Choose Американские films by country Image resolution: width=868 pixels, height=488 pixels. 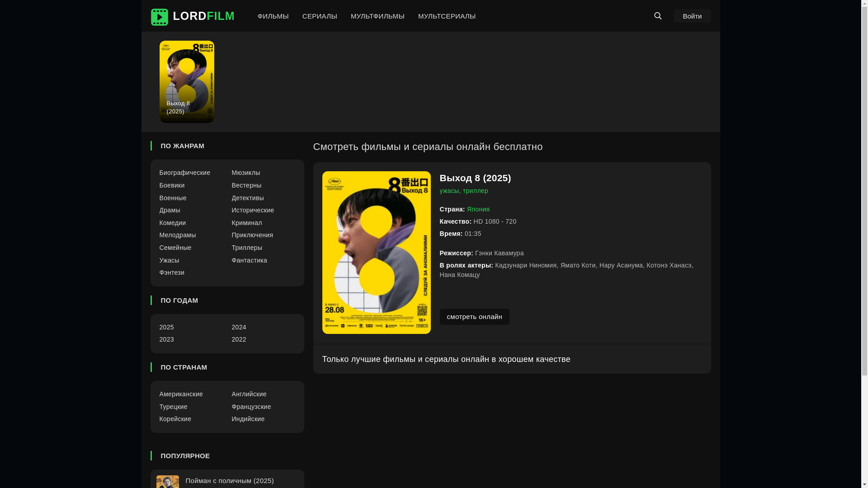[181, 394]
